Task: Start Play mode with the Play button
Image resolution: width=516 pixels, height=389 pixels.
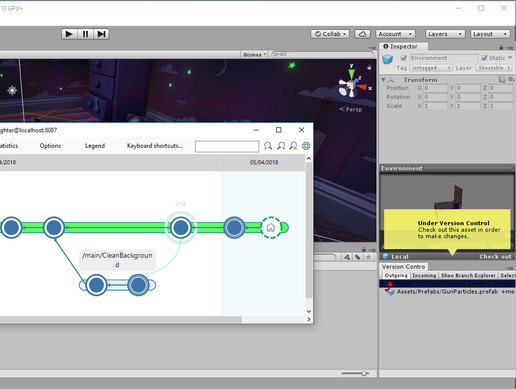Action: 69,34
